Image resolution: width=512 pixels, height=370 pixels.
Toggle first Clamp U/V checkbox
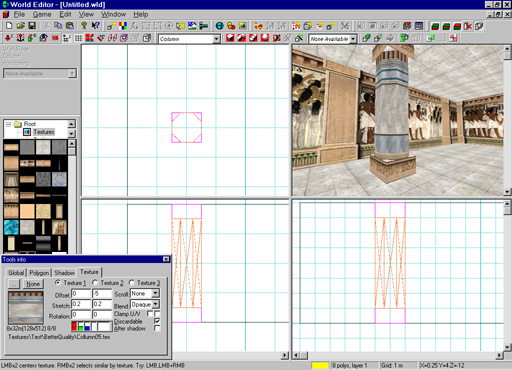pos(150,314)
